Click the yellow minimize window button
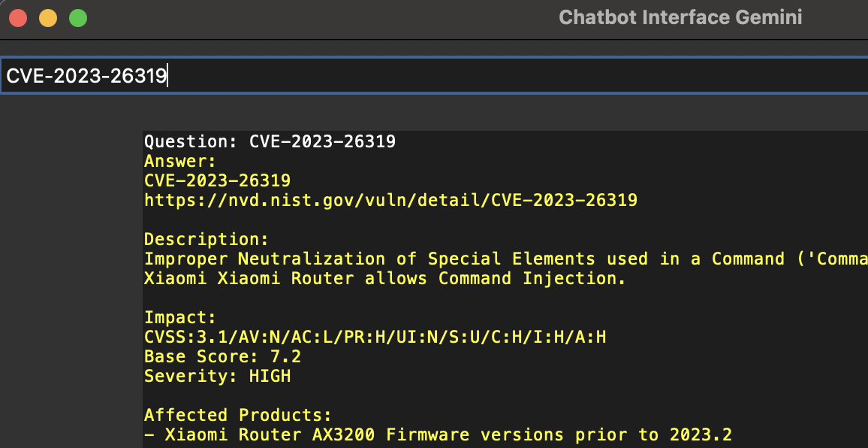The image size is (868, 448). [48, 17]
